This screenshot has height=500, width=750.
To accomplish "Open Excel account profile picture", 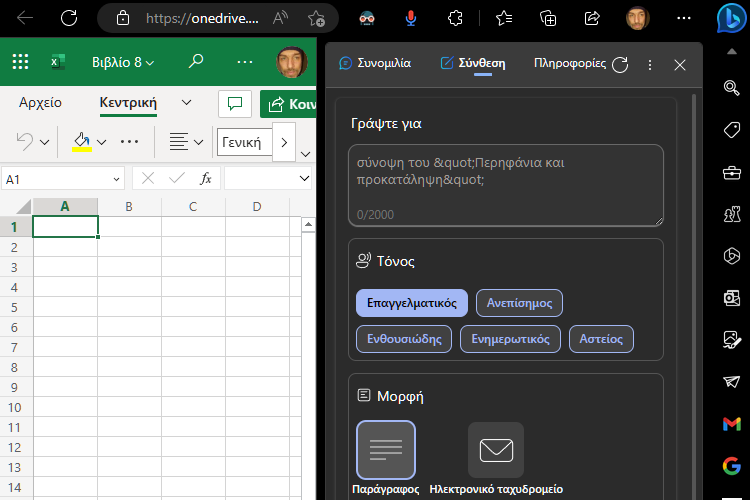I will click(291, 62).
